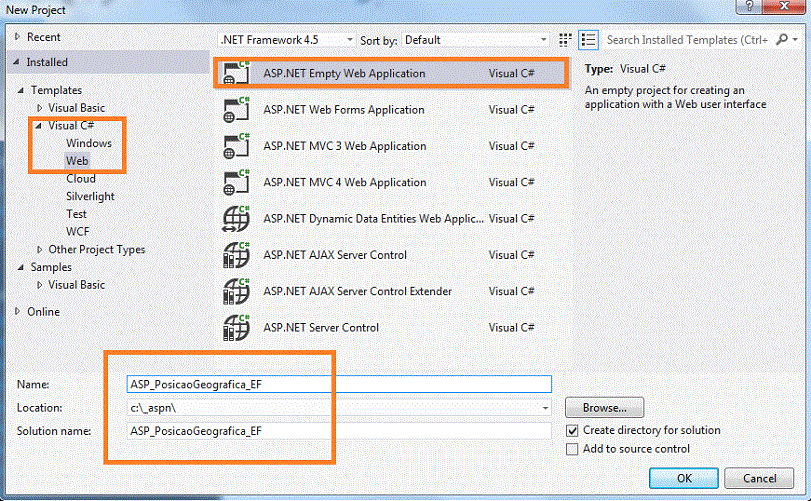Switch to medium icons list view
Viewport: 811px width, 501px height.
588,40
